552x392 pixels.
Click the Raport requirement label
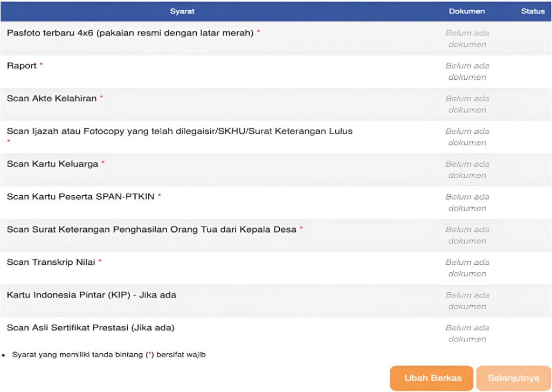point(22,66)
